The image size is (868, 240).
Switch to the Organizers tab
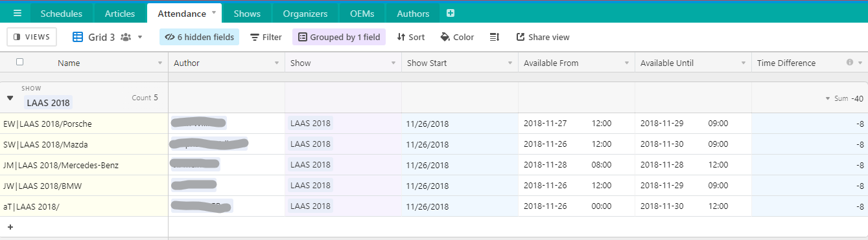click(305, 14)
